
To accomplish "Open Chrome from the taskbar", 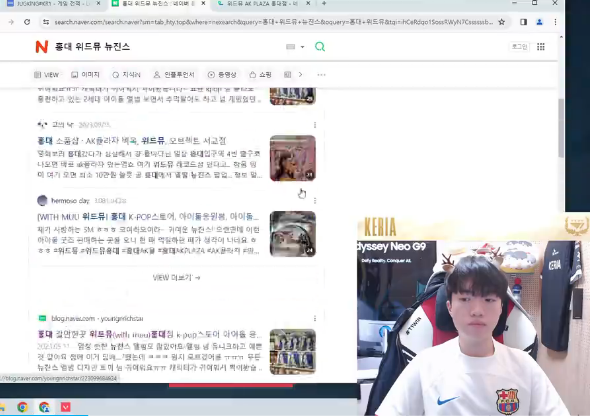I will pyautogui.click(x=22, y=407).
